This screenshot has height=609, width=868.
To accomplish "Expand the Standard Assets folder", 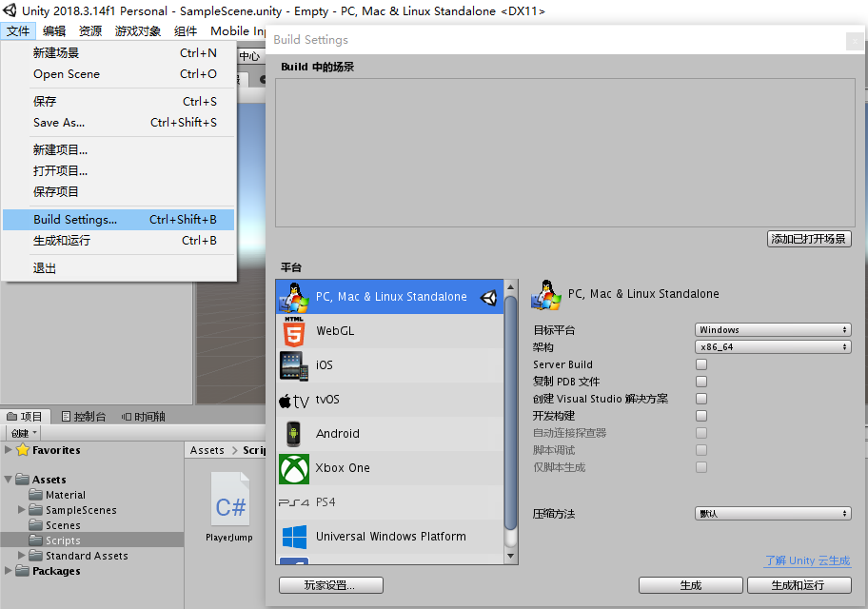I will coord(22,556).
